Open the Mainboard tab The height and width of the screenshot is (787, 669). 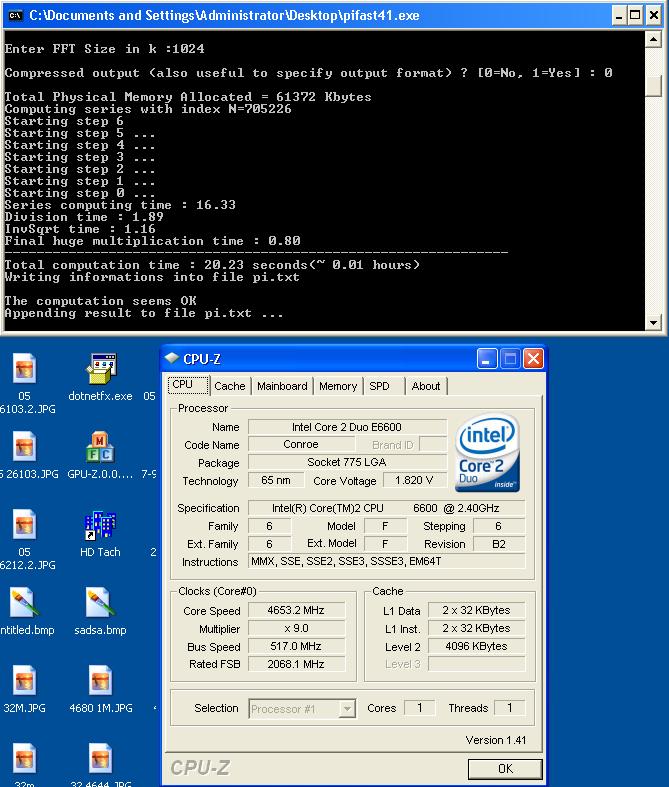tap(282, 386)
